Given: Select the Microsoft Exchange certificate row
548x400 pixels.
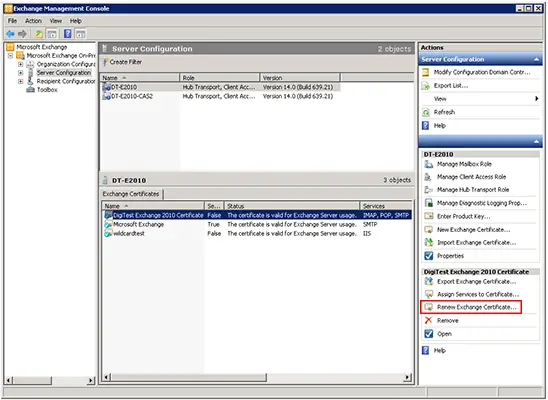Looking at the screenshot, I should pyautogui.click(x=257, y=225).
